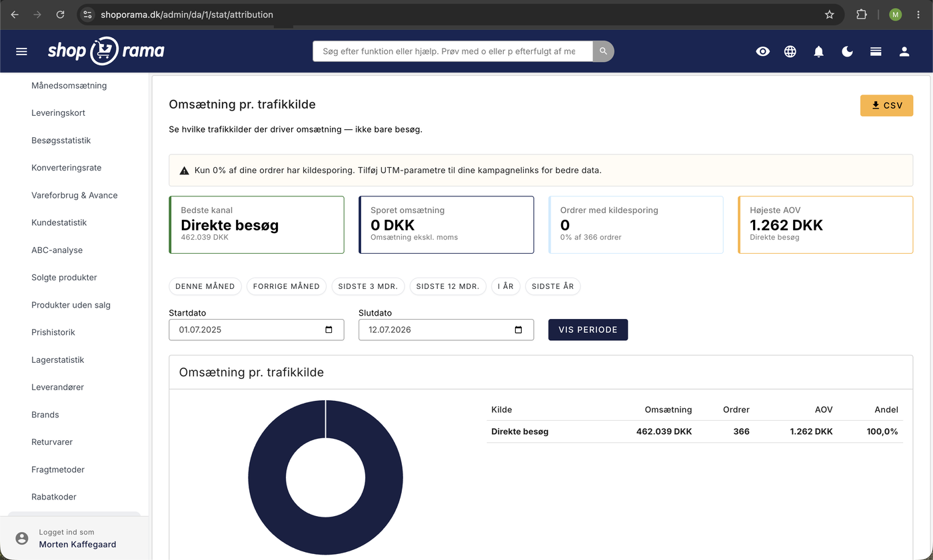Viewport: 933px width, 560px height.
Task: Click the eye preview icon in header
Action: coord(763,51)
